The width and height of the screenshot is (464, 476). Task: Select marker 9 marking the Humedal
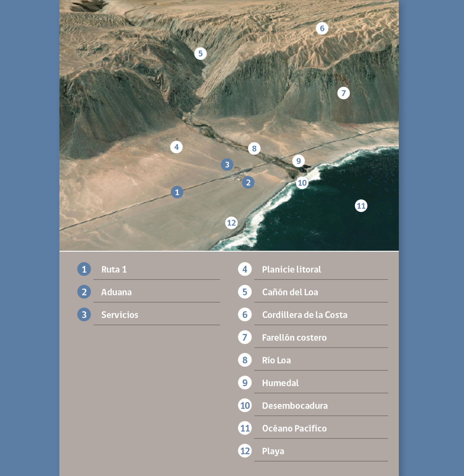(299, 161)
